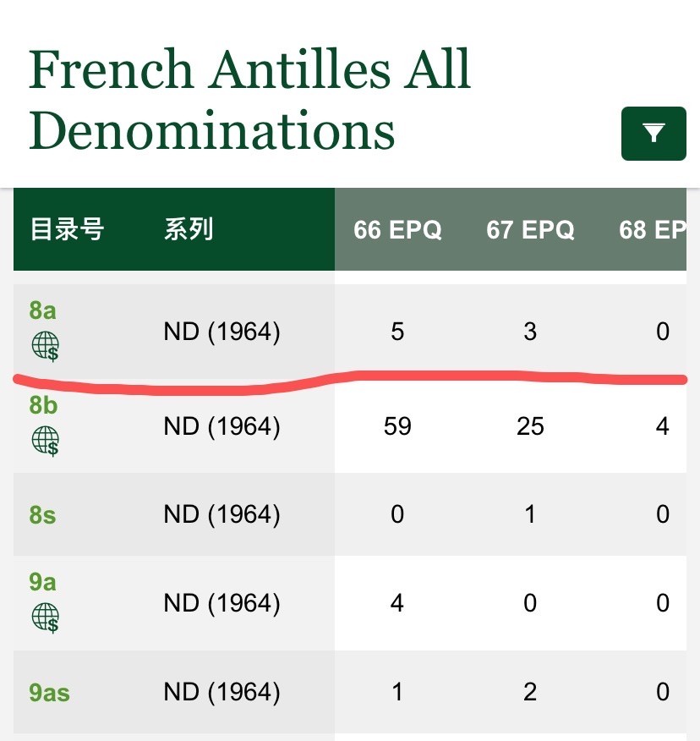Click the 目录号 column header
Screen dimensions: 700x741
[x=67, y=229]
